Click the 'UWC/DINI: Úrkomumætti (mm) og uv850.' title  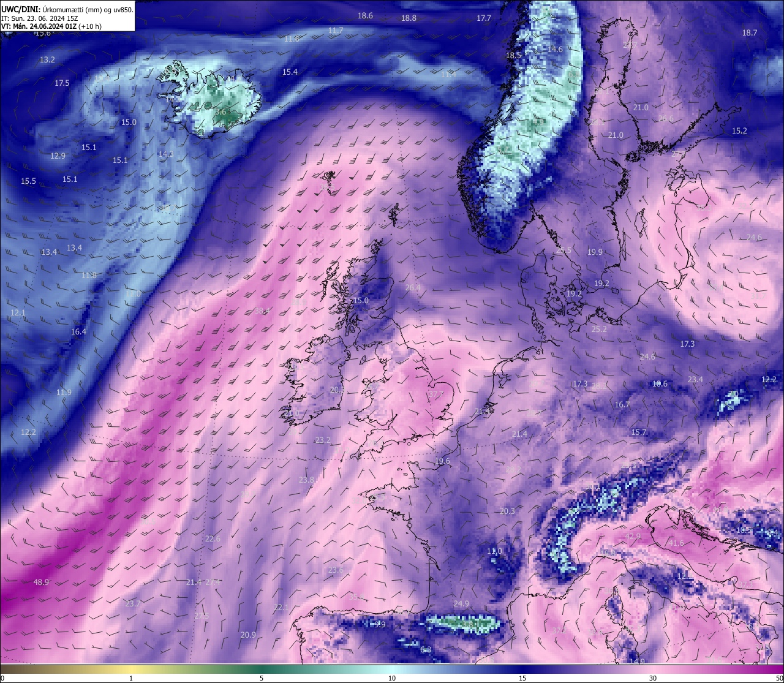tap(67, 9)
